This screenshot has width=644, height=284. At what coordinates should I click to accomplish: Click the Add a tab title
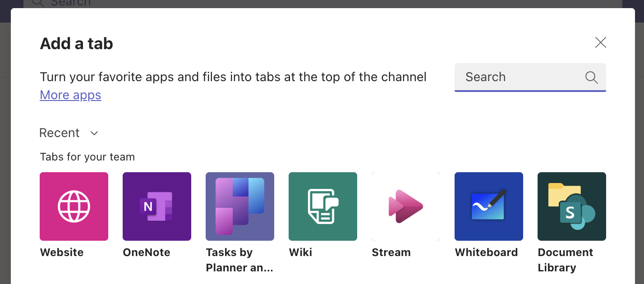pyautogui.click(x=77, y=44)
